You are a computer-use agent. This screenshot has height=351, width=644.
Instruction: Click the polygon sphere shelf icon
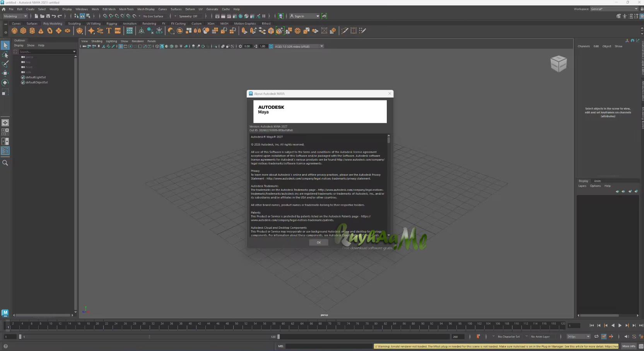(x=14, y=31)
